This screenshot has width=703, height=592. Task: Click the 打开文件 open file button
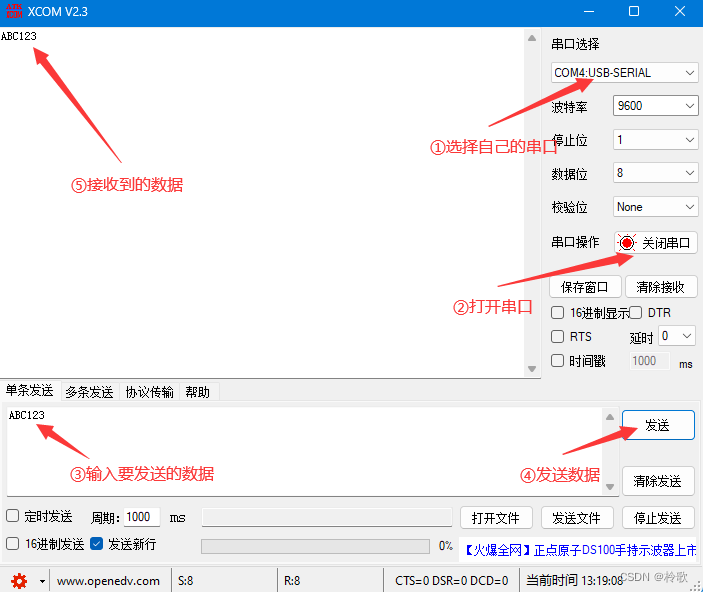(x=496, y=518)
